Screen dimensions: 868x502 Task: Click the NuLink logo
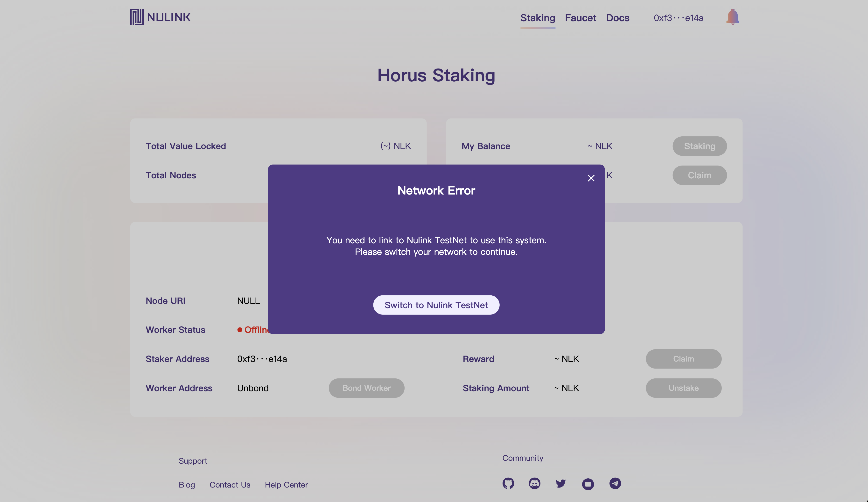tap(160, 17)
